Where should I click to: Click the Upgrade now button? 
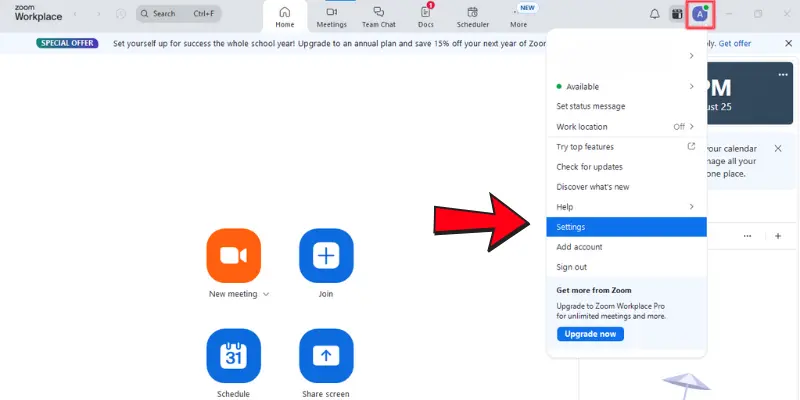590,334
